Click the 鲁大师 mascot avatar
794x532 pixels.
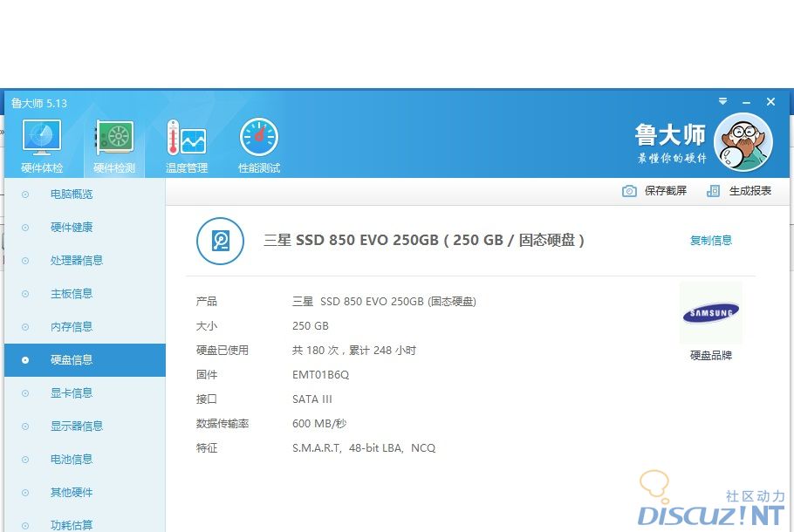[743, 142]
